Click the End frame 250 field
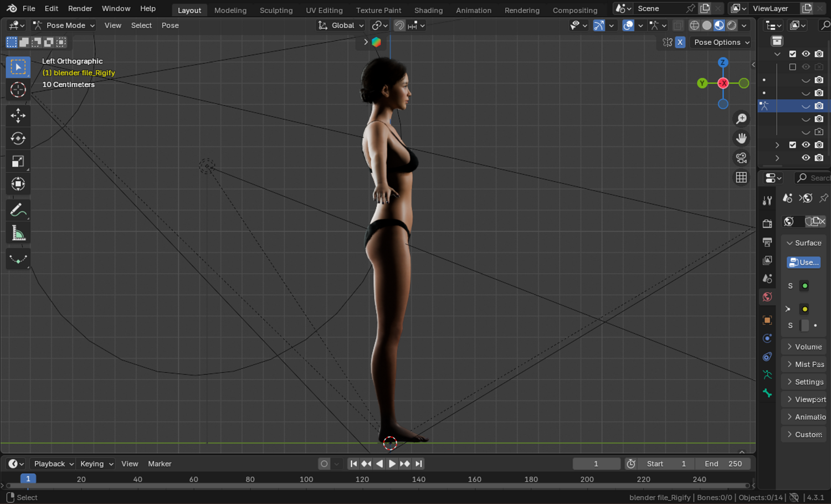This screenshot has height=504, width=831. click(724, 464)
